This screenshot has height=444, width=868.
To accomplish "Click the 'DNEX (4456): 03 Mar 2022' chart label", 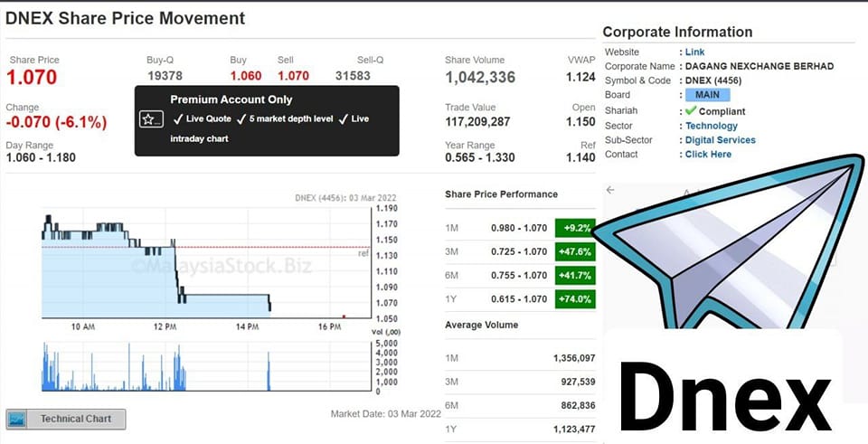I will [345, 198].
